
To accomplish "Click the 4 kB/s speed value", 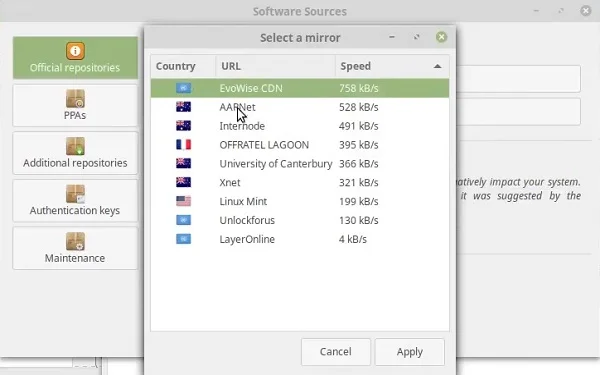I will click(353, 239).
